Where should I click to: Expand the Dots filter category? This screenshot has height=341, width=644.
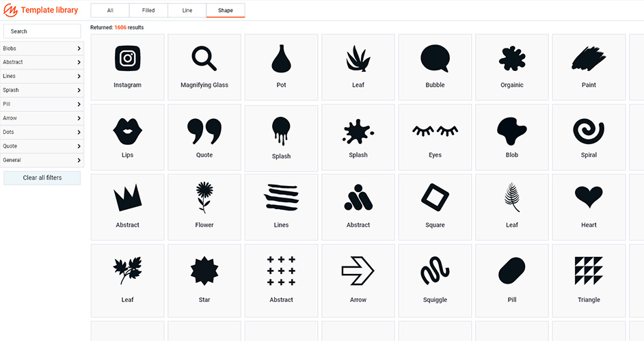click(42, 132)
